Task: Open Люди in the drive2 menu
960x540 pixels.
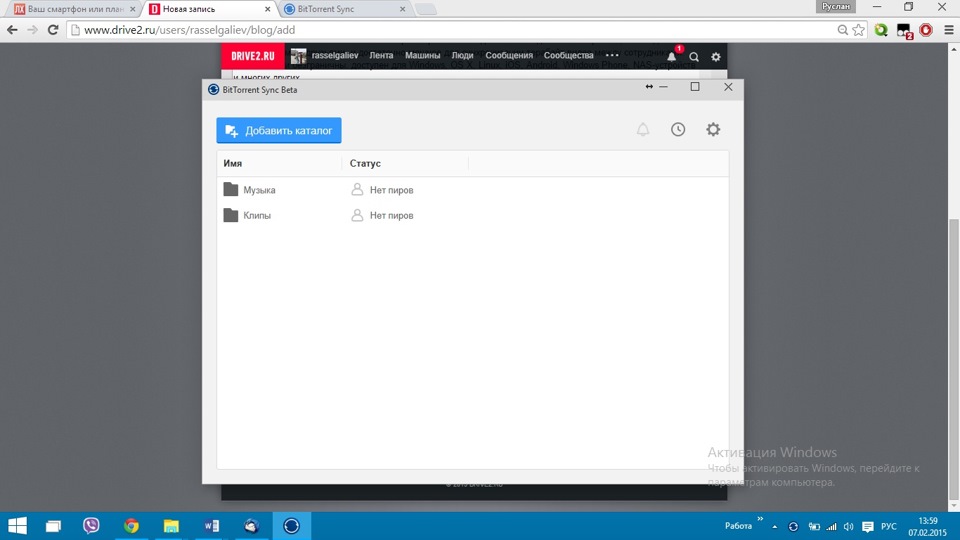Action: pos(462,56)
